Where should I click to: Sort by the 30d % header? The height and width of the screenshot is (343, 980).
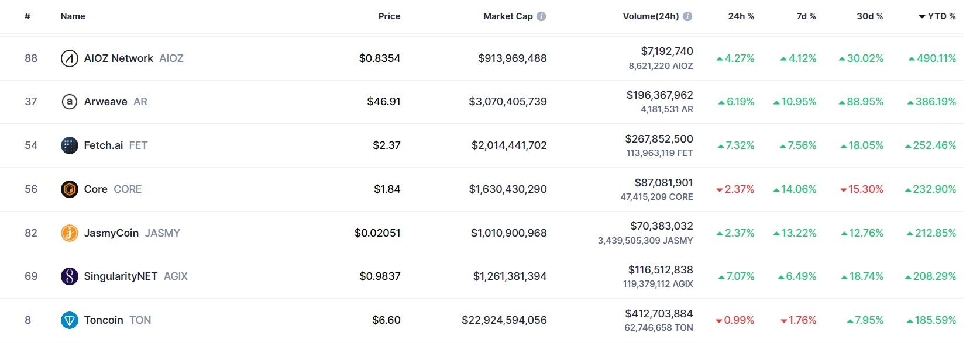coord(869,16)
